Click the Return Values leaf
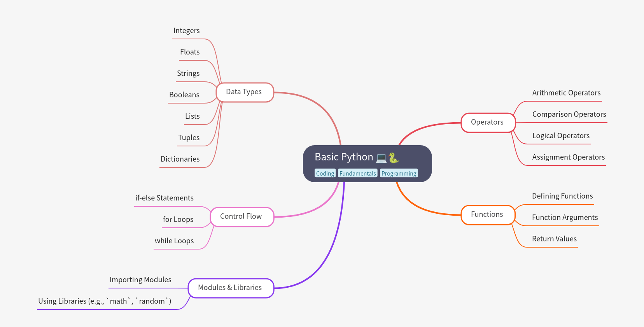This screenshot has width=644, height=327. pos(554,239)
